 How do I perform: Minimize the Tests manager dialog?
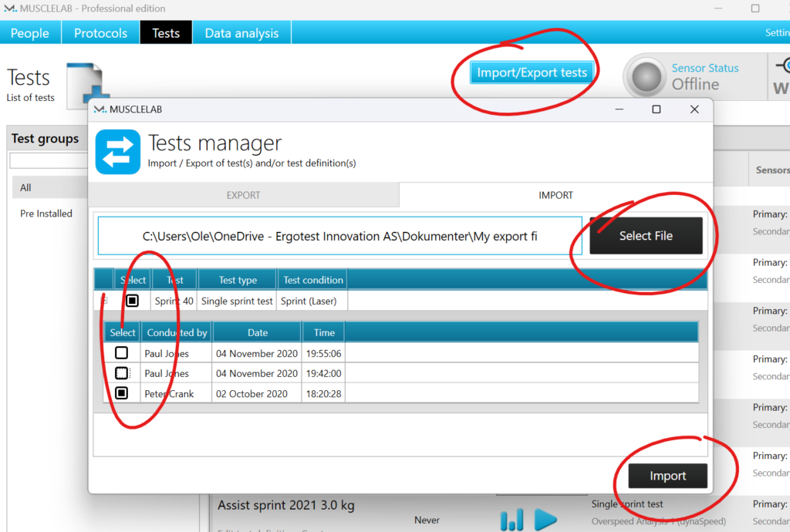(x=620, y=109)
